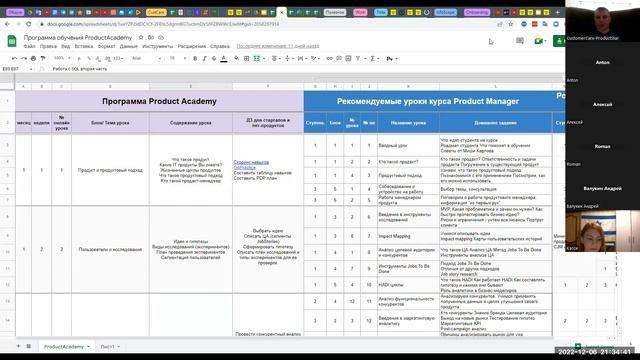
Task: Reload the browser page
Action: [x=28, y=24]
